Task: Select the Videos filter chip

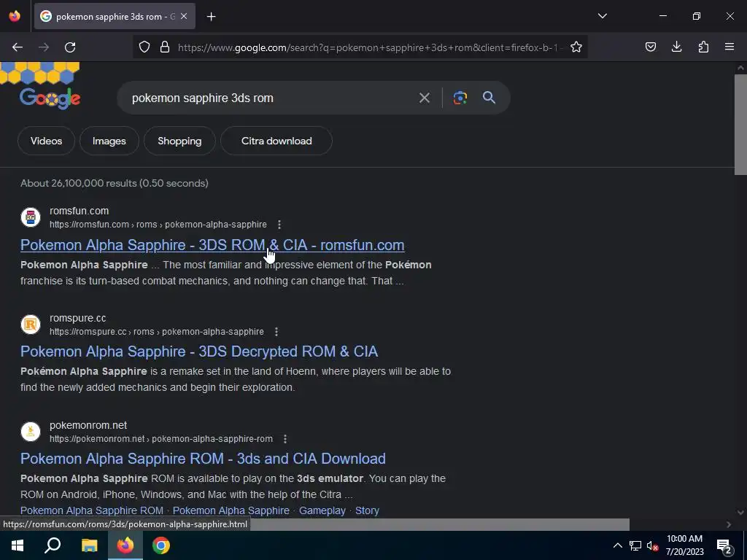Action: 46,141
